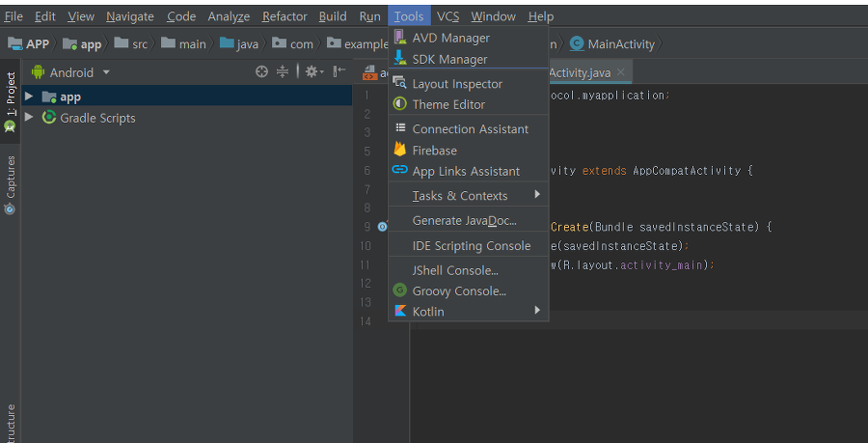The width and height of the screenshot is (868, 443).
Task: Launch Layout Inspector
Action: click(x=469, y=84)
